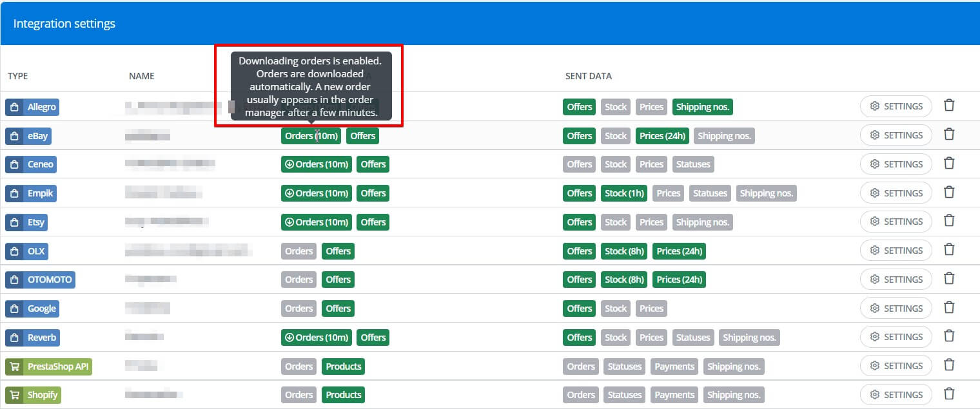Viewport: 980px width, 409px height.
Task: Click the Orders (10m) badge in the eBay row
Action: [311, 136]
